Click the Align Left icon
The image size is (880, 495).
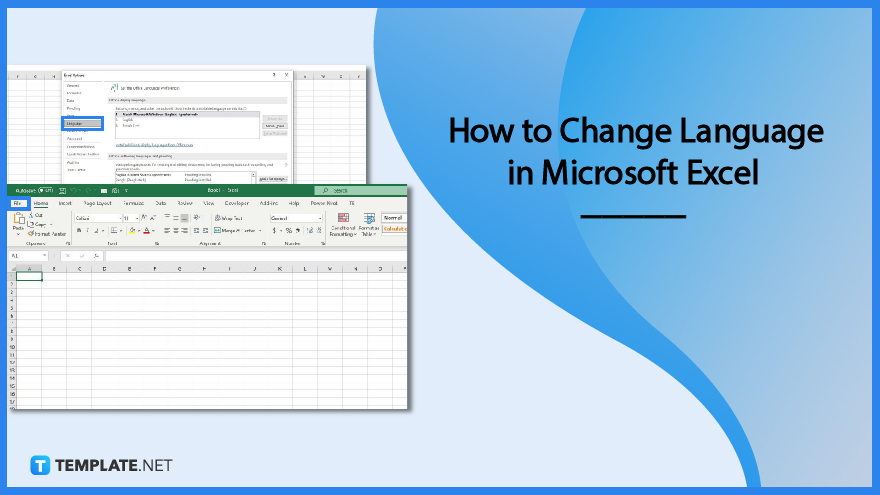click(x=167, y=230)
